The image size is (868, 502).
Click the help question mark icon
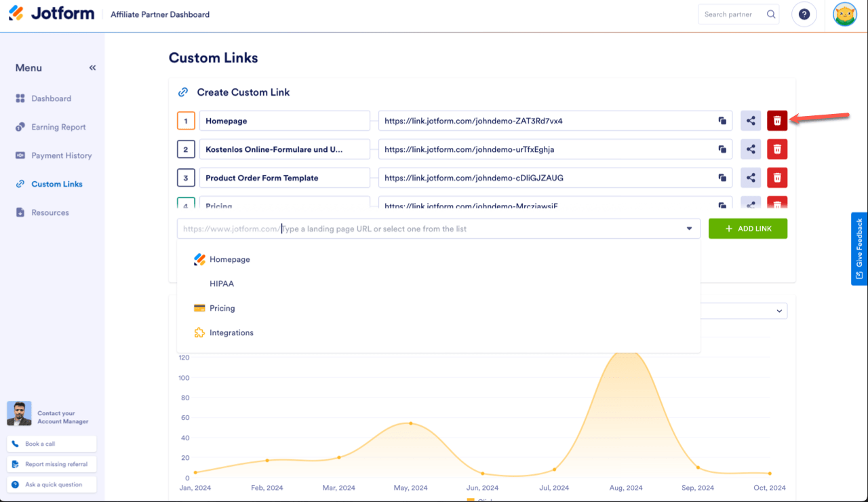coord(804,14)
